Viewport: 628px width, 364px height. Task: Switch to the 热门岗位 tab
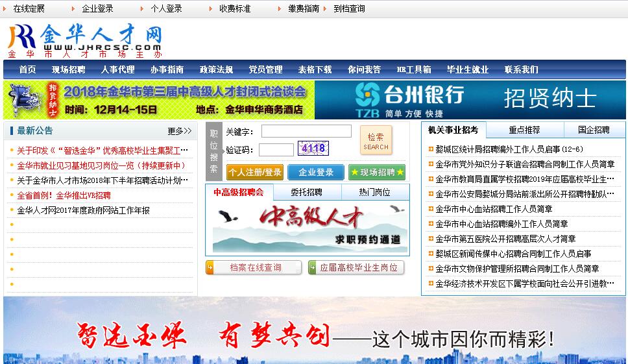[x=374, y=192]
